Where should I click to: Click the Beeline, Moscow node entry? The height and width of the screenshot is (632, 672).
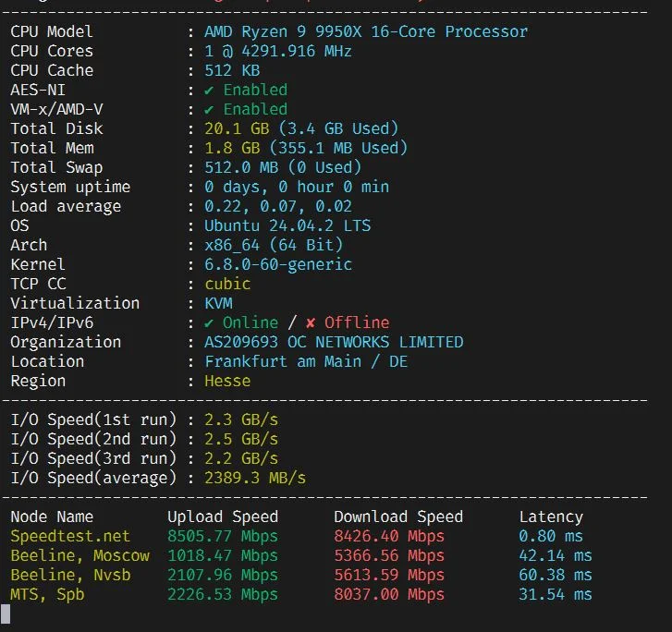pos(80,555)
